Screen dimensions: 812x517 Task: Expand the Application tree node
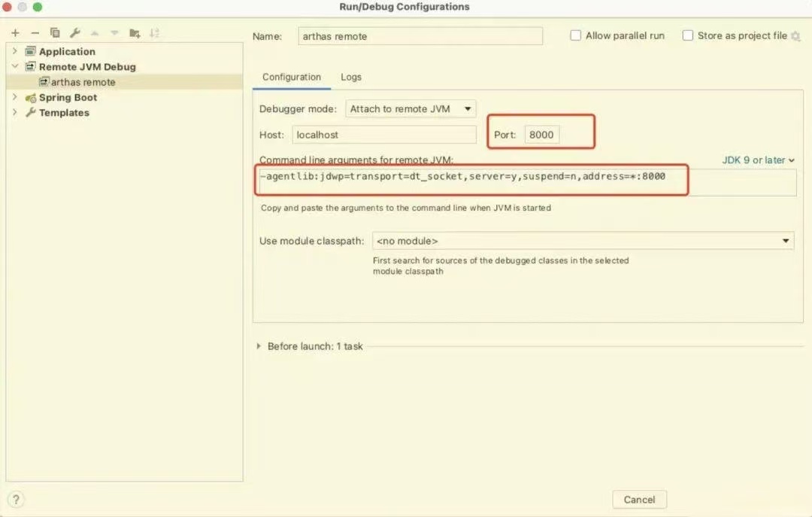point(15,51)
